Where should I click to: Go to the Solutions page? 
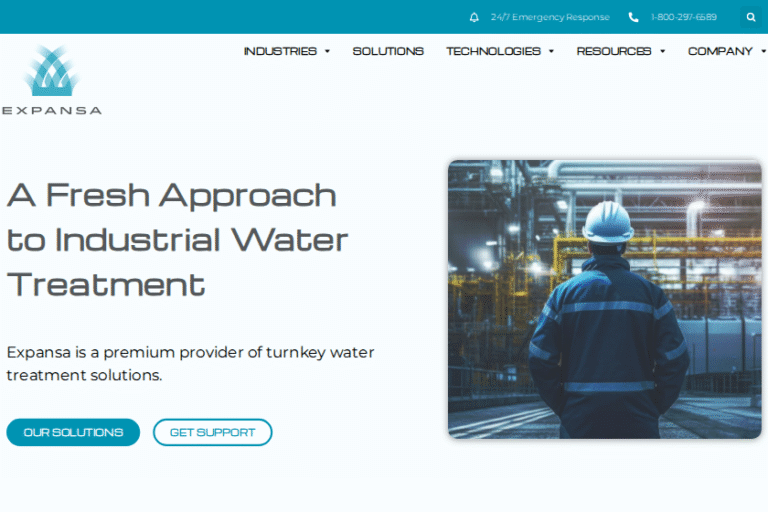388,51
